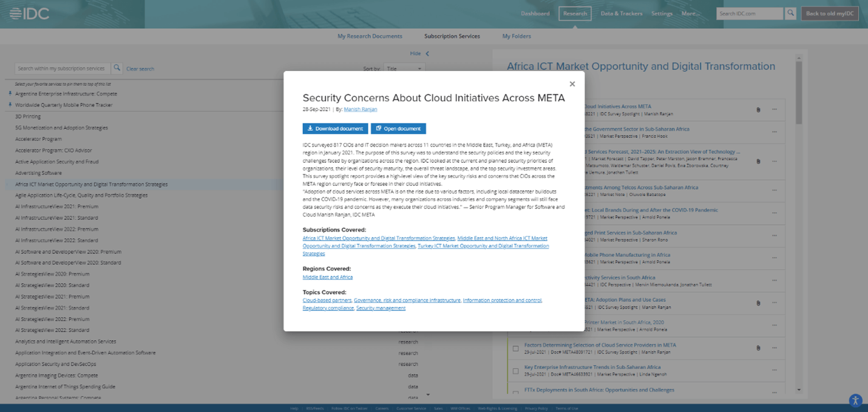The image size is (868, 412).
Task: Open Key Enterprise Infrastructure Trends document title
Action: pyautogui.click(x=592, y=367)
